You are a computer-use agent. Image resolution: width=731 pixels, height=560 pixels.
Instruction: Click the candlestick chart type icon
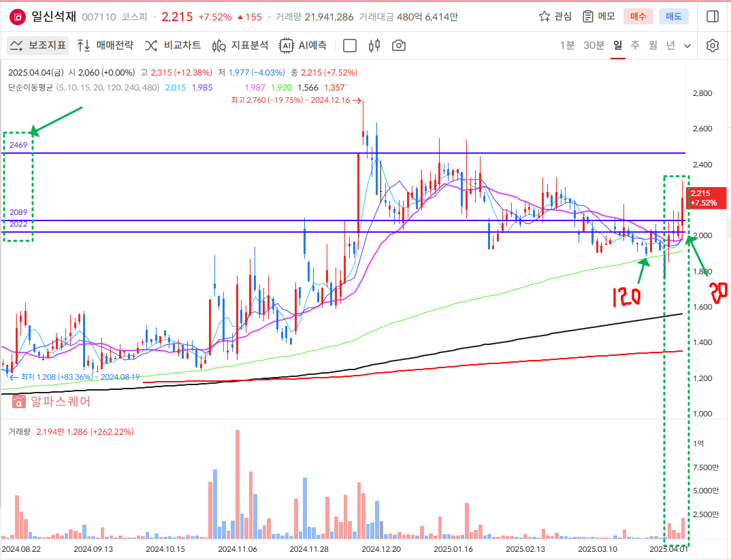pos(374,45)
